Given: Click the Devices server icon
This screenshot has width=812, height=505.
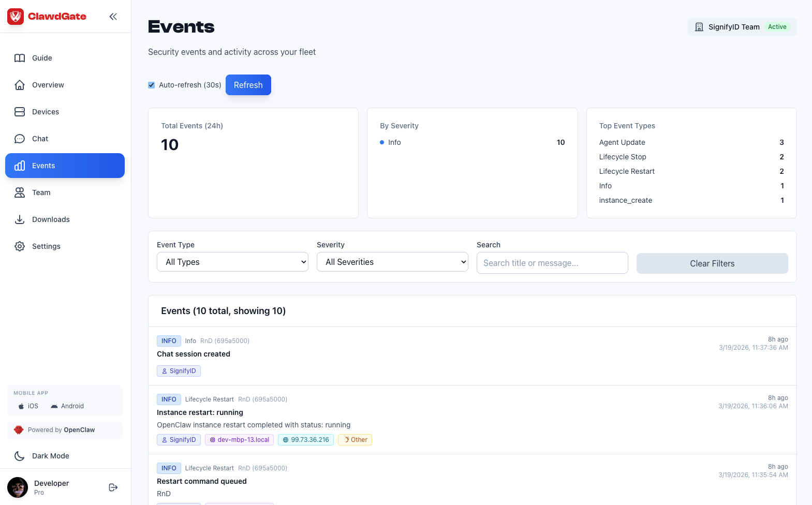Looking at the screenshot, I should (x=20, y=112).
